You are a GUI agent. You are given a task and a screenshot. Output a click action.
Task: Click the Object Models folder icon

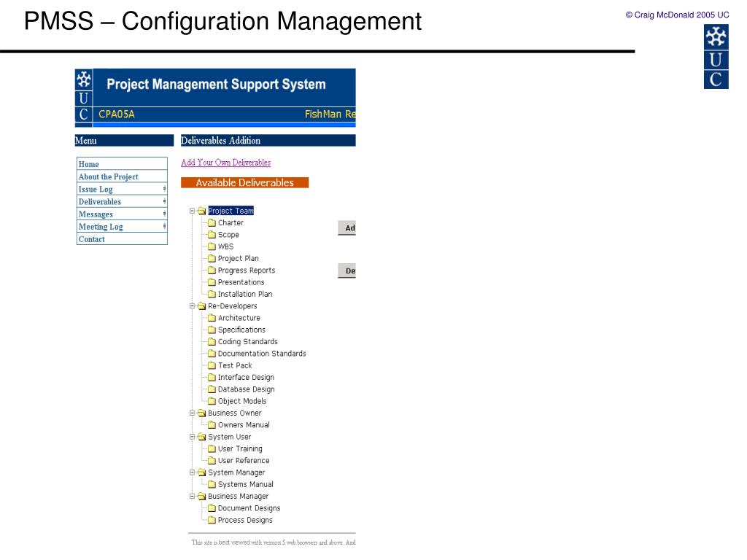tap(212, 401)
